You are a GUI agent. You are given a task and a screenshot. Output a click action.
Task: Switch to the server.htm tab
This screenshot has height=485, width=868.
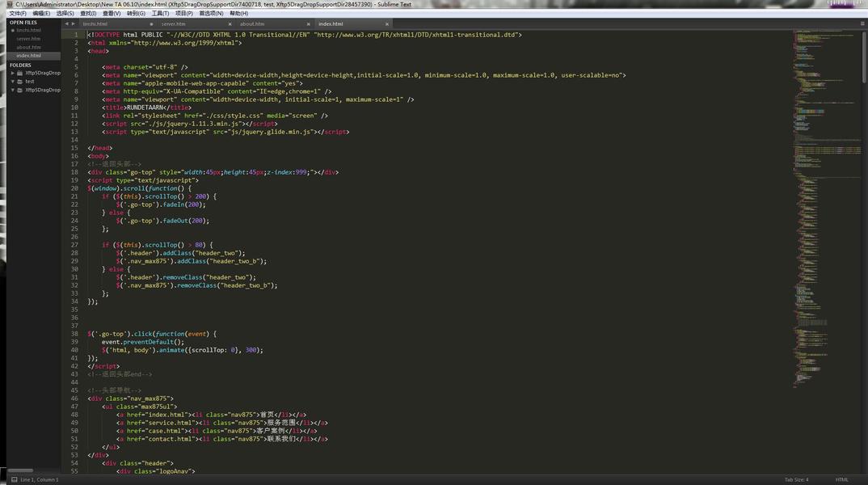point(195,23)
